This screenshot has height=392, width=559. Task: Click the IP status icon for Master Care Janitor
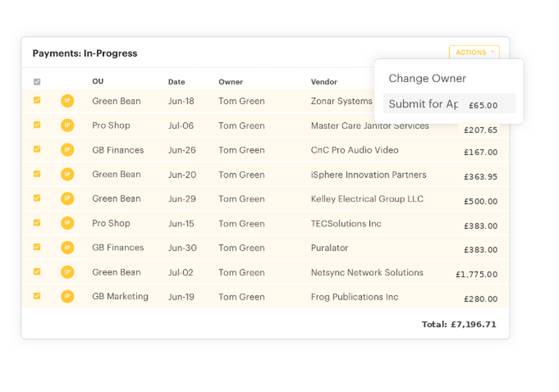[x=67, y=125]
